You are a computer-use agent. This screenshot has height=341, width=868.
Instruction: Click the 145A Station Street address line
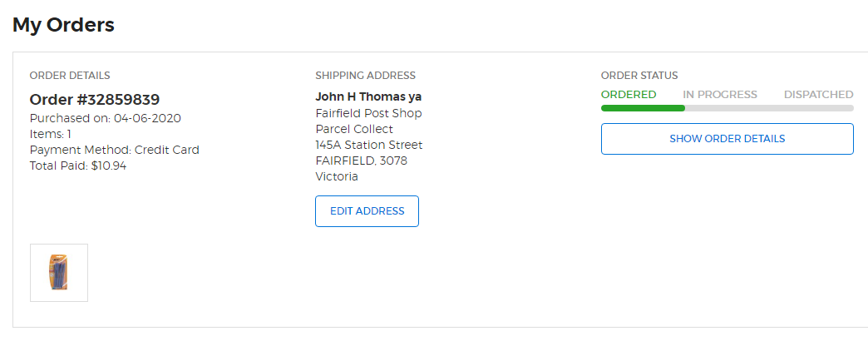pos(369,145)
